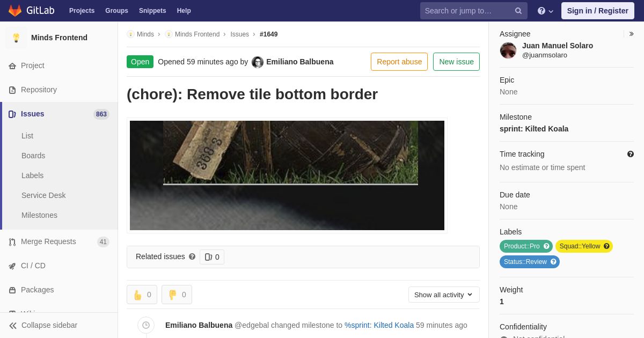Image resolution: width=644 pixels, height=338 pixels.
Task: Click Emiliano Balbuena name in activity feed
Action: click(199, 325)
